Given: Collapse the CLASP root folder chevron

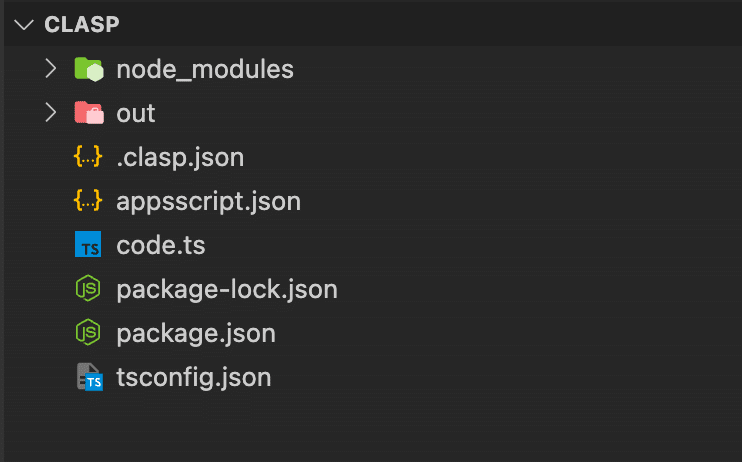Looking at the screenshot, I should tap(24, 25).
